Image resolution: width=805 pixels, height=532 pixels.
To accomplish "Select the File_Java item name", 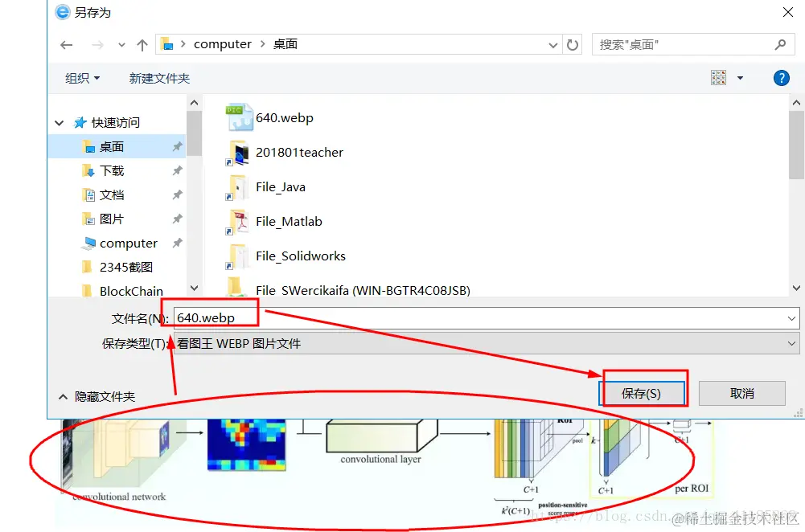I will pos(281,187).
